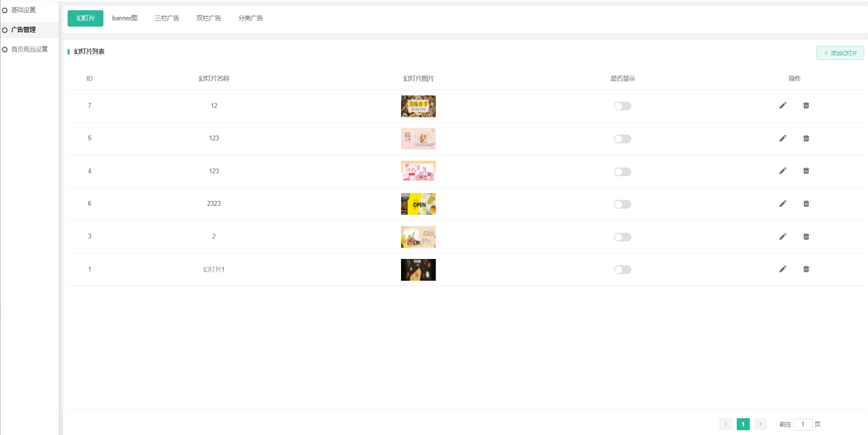868x435 pixels.
Task: Delete the slide with ID 7
Action: coord(806,106)
